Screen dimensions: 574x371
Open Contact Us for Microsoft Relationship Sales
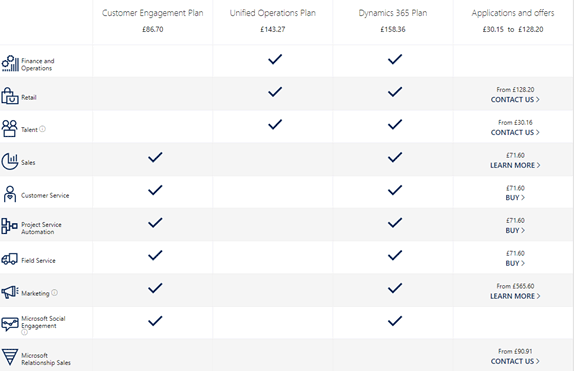coord(515,361)
